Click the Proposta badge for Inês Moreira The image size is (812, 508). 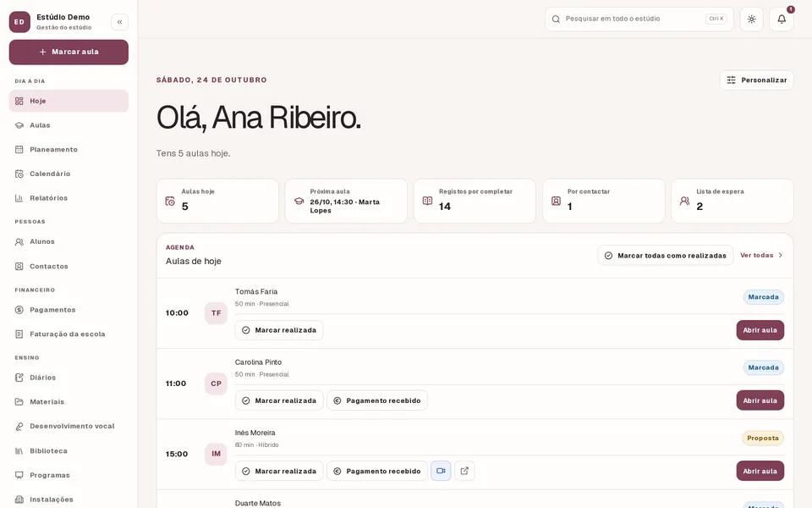763,438
